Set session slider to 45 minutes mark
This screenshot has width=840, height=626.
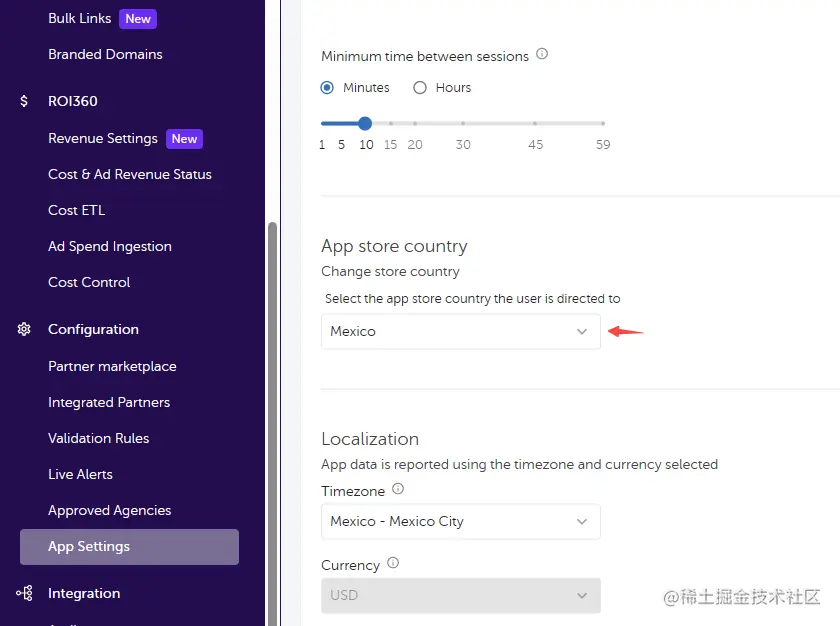535,124
